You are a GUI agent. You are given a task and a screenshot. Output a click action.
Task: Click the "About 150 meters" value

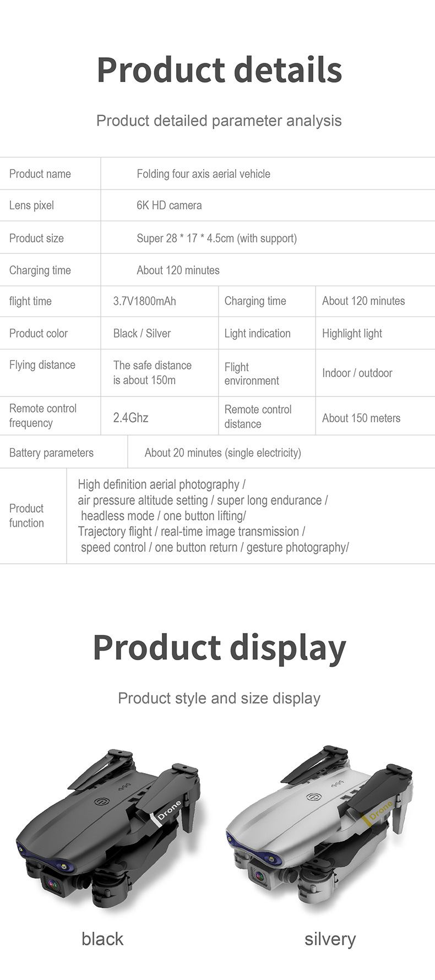(361, 418)
